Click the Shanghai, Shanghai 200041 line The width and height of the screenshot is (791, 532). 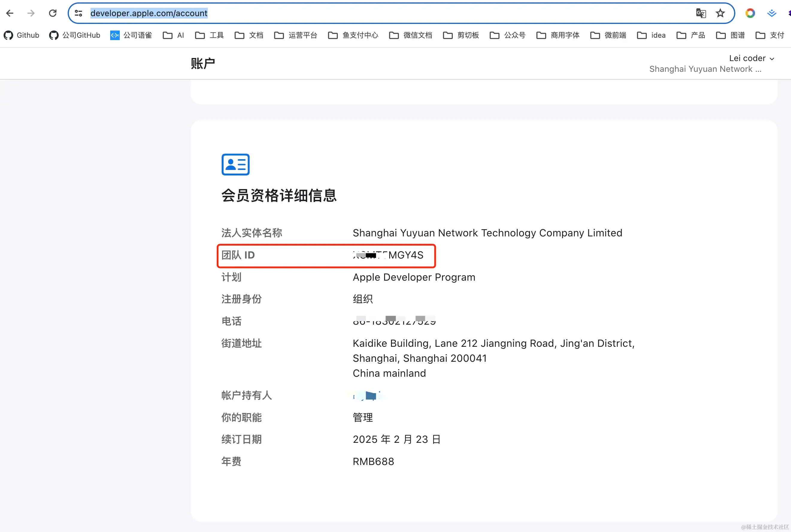[x=420, y=358]
